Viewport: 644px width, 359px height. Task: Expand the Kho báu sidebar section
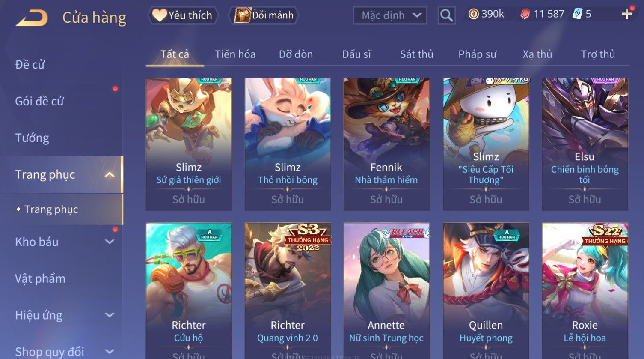[110, 242]
